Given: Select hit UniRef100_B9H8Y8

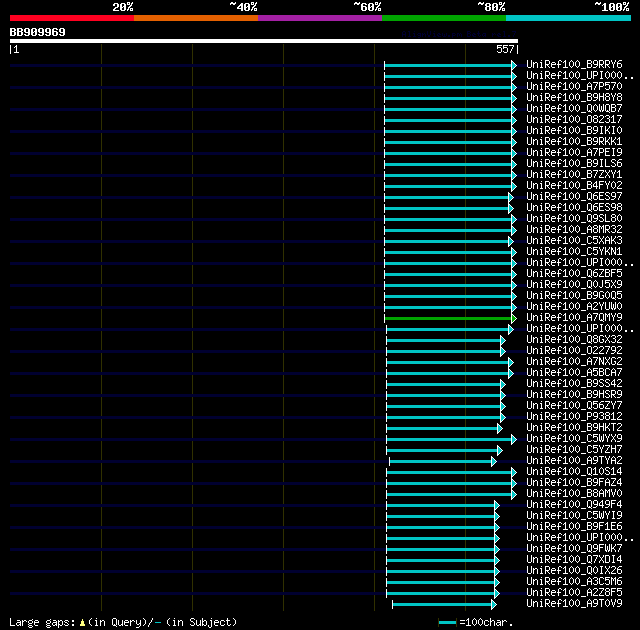Looking at the screenshot, I should (x=574, y=98).
